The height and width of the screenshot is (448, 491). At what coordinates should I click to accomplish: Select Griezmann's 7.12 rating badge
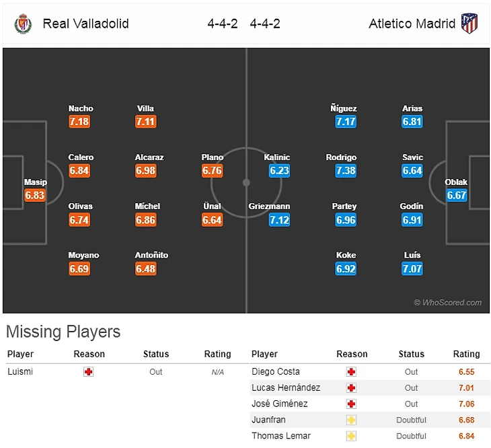[x=279, y=220]
